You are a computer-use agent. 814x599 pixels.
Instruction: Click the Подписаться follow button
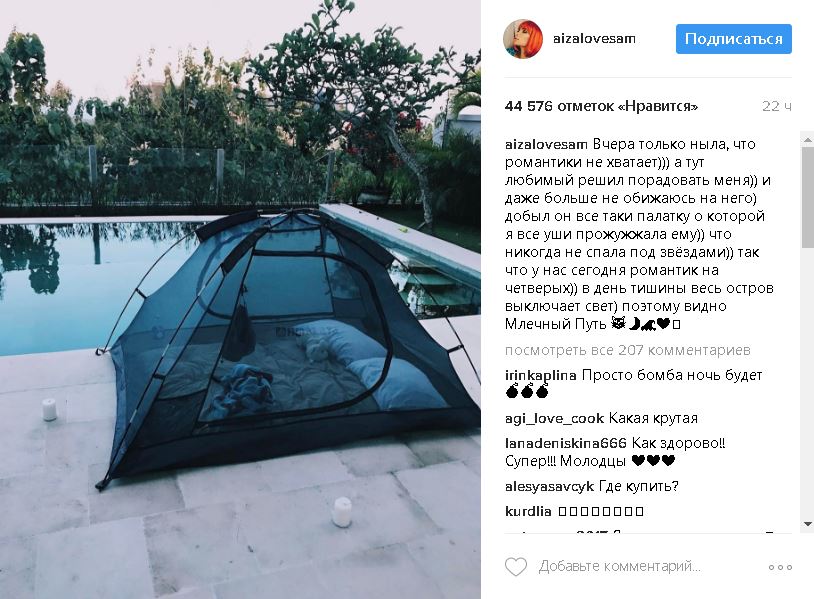[734, 39]
